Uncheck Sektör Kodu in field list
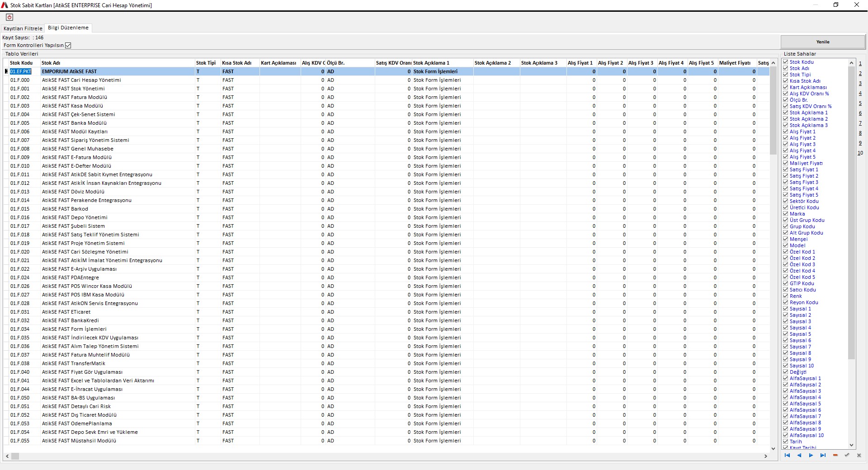This screenshot has height=470, width=868. click(x=786, y=201)
